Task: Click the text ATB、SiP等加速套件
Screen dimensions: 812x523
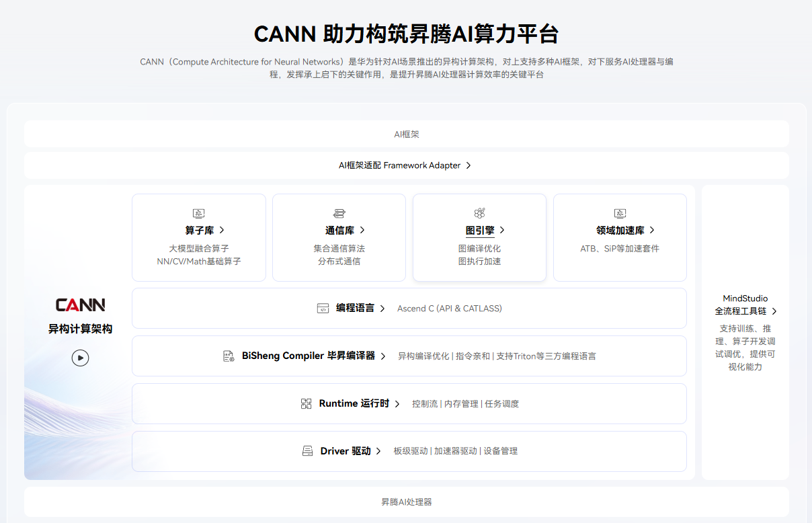Action: (x=620, y=249)
